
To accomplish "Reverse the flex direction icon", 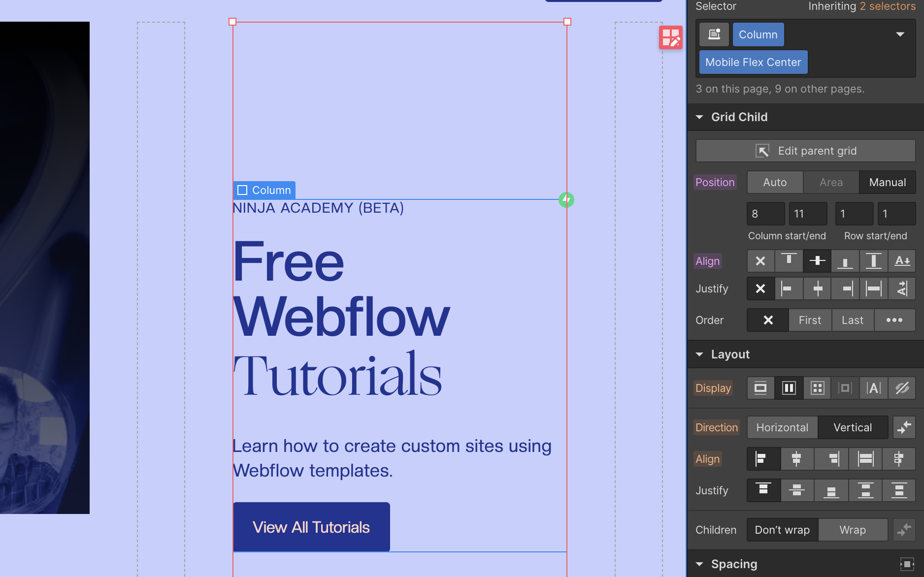I will point(904,427).
